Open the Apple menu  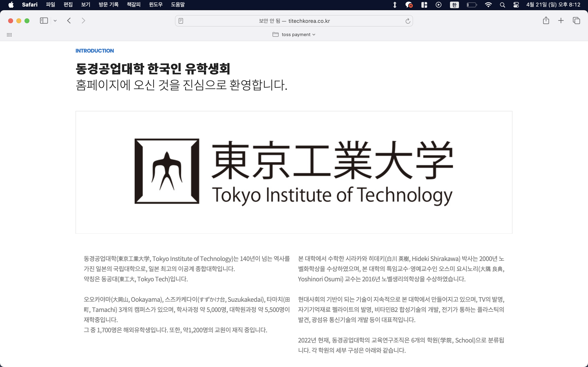pos(11,5)
